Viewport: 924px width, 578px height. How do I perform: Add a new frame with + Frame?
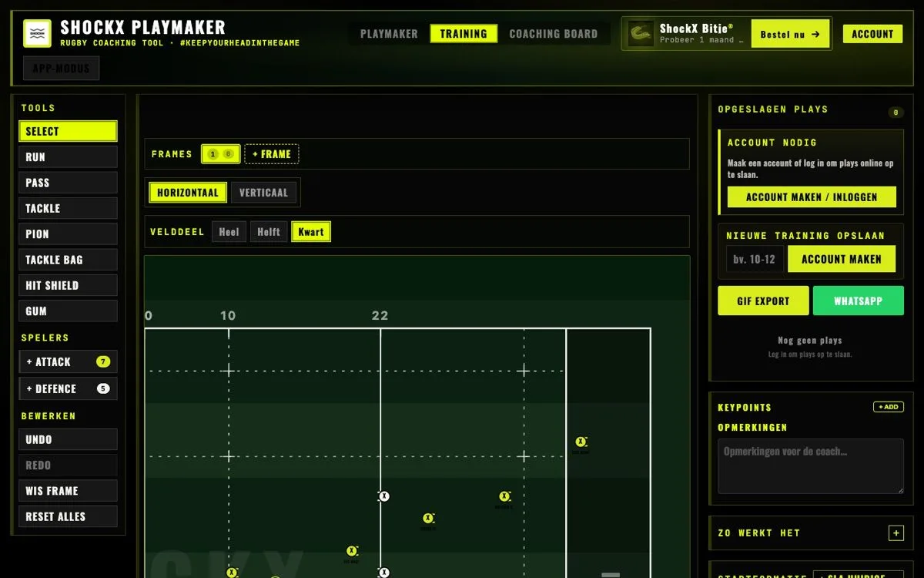(x=272, y=154)
